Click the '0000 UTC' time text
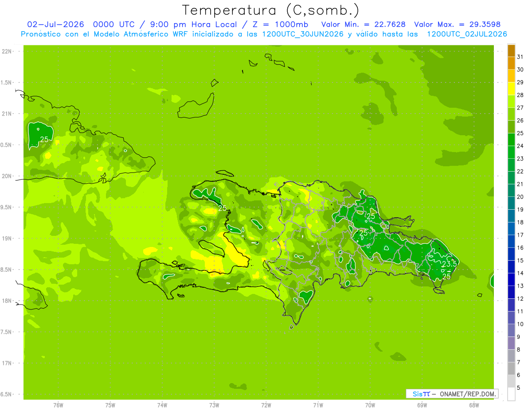Viewport: 532px width, 411px height. click(x=114, y=24)
